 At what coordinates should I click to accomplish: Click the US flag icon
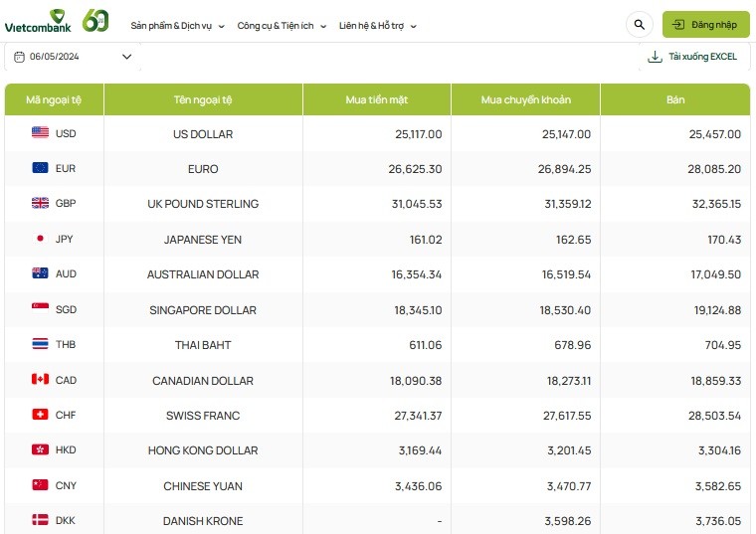point(41,133)
